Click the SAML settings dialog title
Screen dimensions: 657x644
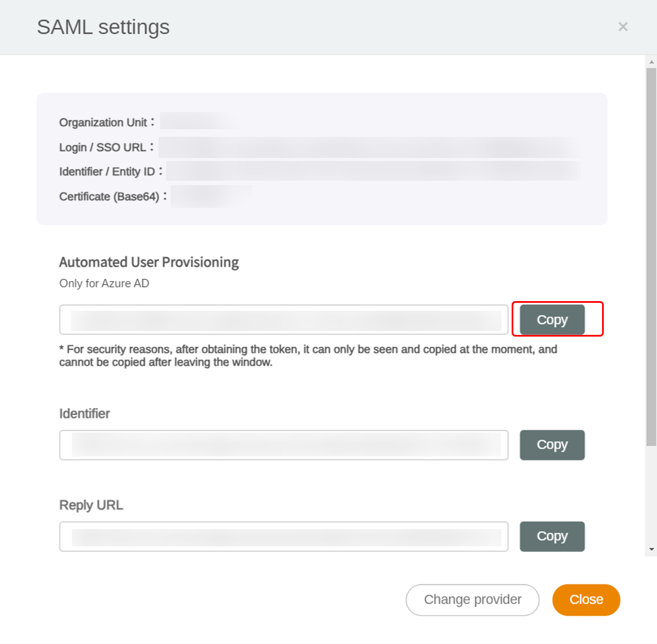(x=103, y=27)
